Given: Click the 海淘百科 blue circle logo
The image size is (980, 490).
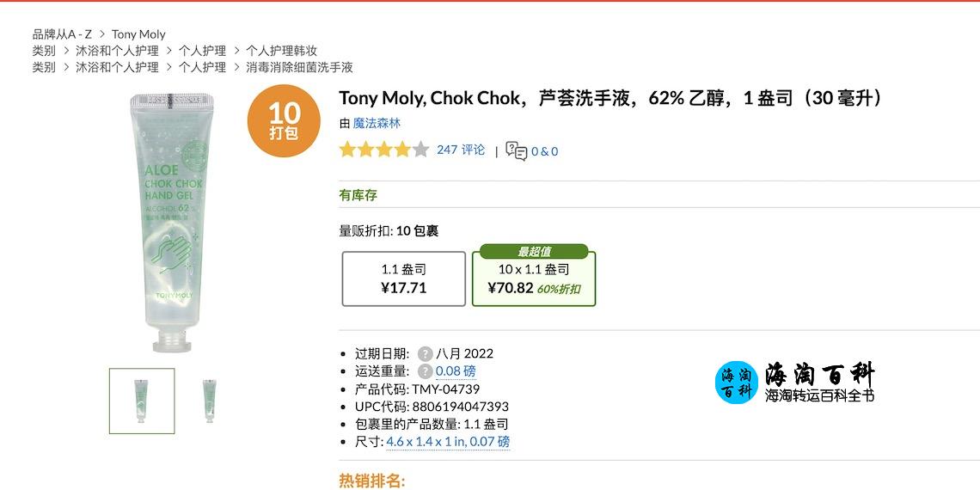Looking at the screenshot, I should coord(737,383).
